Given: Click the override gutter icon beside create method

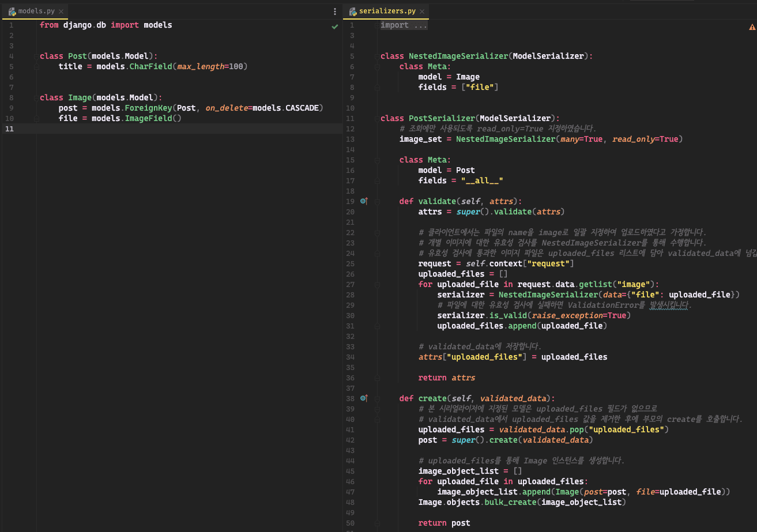Looking at the screenshot, I should point(363,398).
